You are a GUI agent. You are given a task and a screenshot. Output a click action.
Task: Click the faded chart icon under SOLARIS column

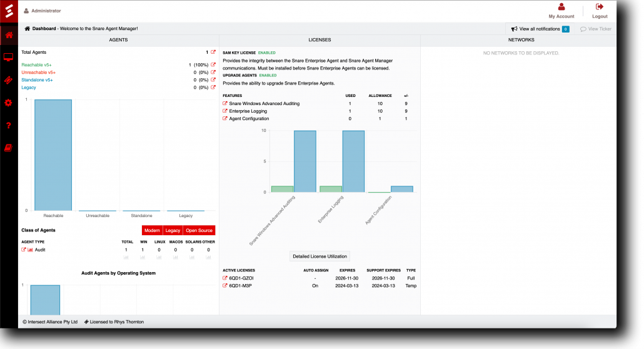(x=192, y=257)
